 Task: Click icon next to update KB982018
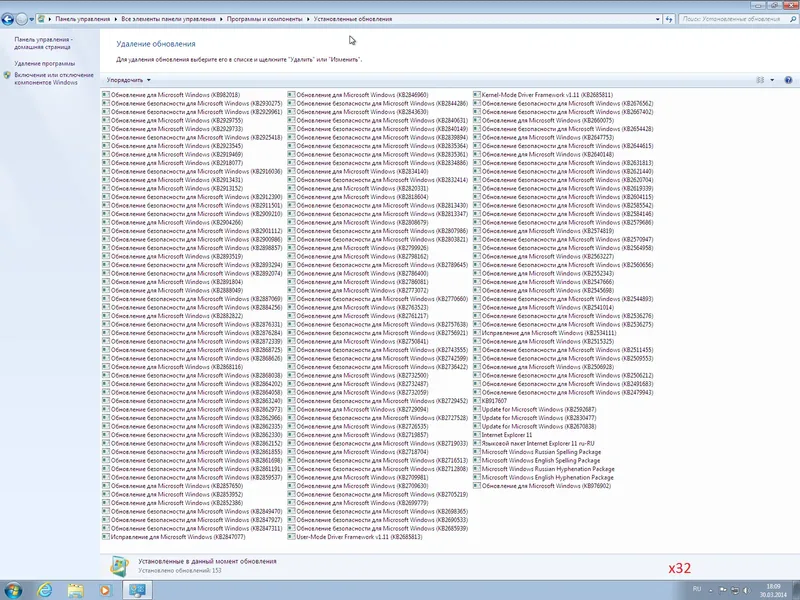pyautogui.click(x=106, y=94)
